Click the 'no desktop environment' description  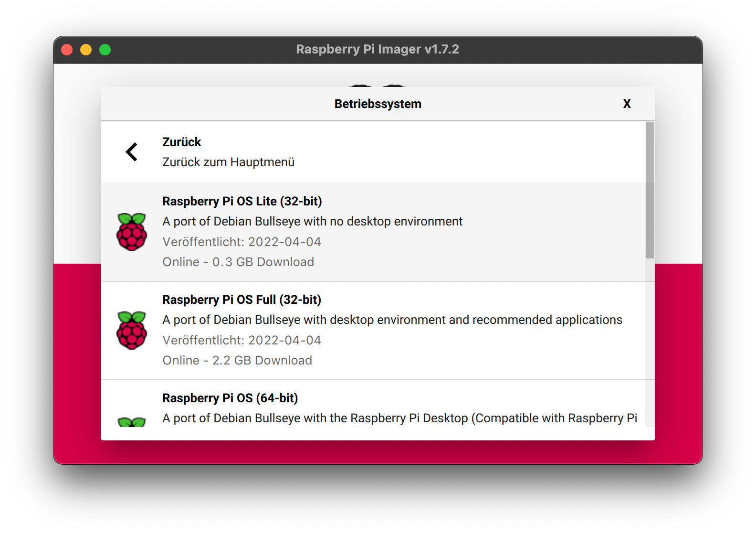[x=312, y=222]
